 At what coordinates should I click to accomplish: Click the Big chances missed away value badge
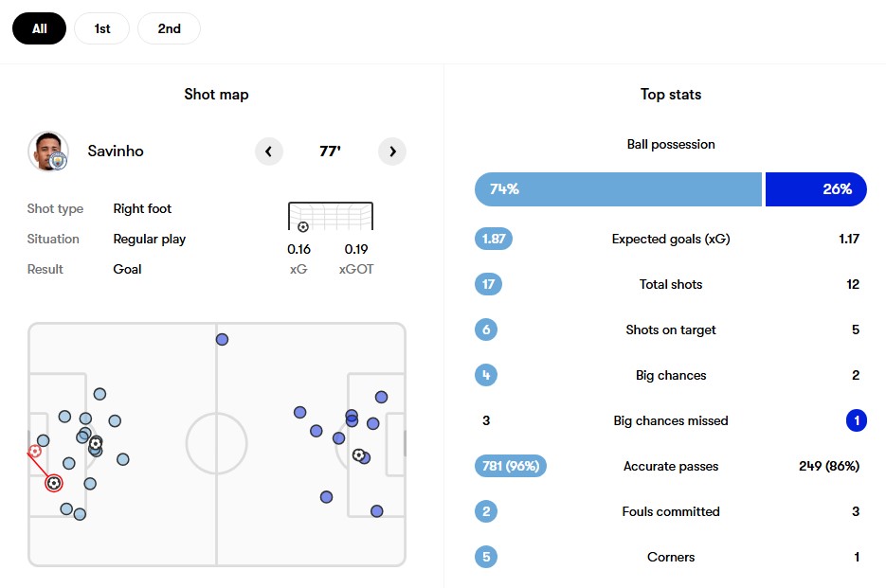[x=856, y=420]
